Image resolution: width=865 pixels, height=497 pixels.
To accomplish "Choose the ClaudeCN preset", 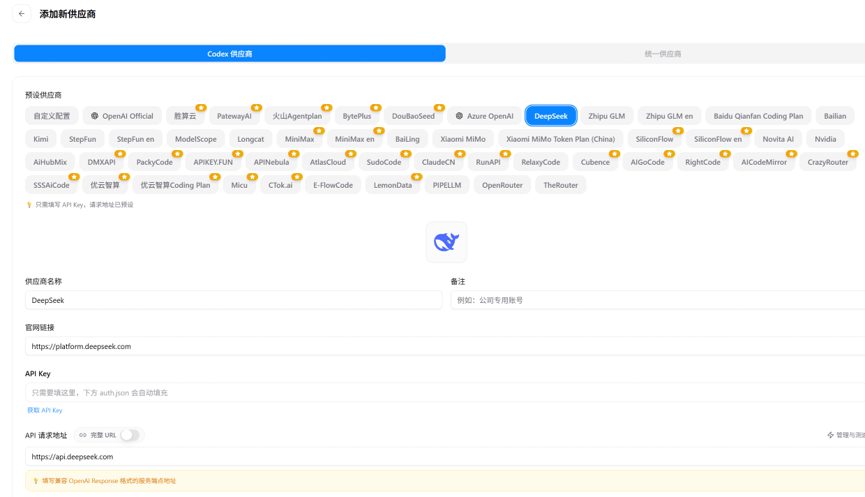I will [439, 162].
